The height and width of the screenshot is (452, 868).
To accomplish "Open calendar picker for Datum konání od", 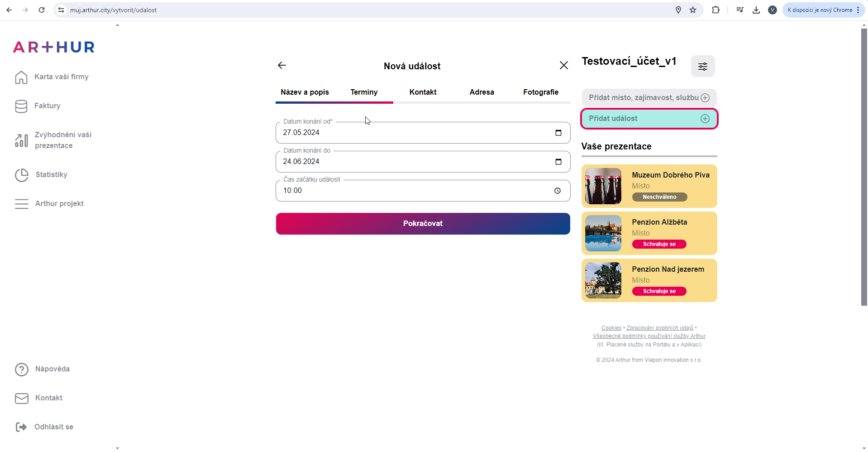I will 558,133.
